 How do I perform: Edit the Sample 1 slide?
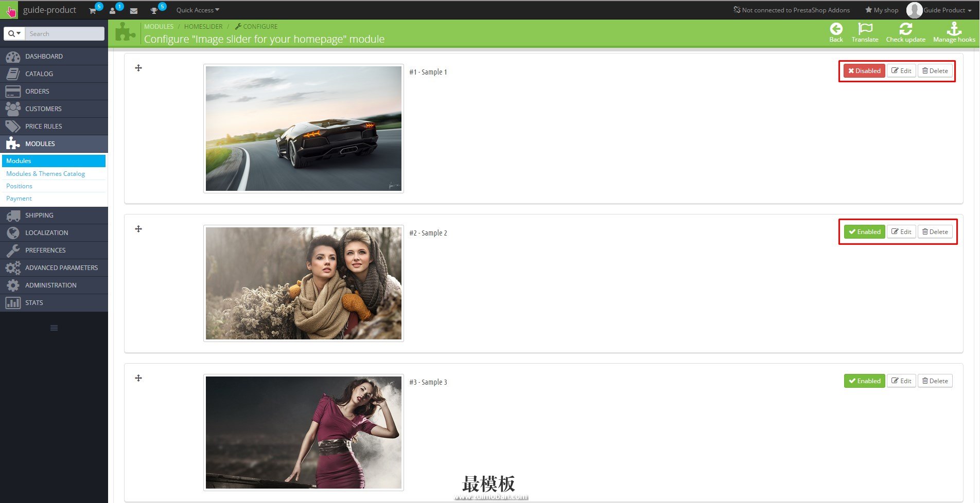901,71
